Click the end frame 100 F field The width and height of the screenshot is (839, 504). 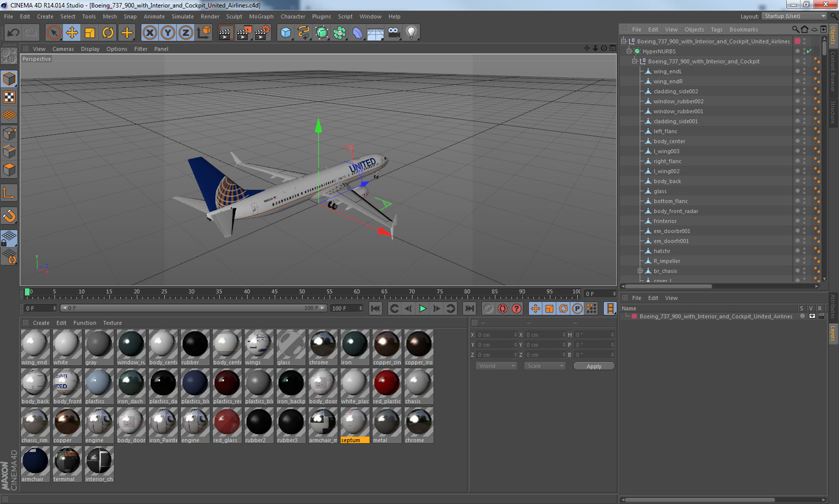click(x=347, y=308)
